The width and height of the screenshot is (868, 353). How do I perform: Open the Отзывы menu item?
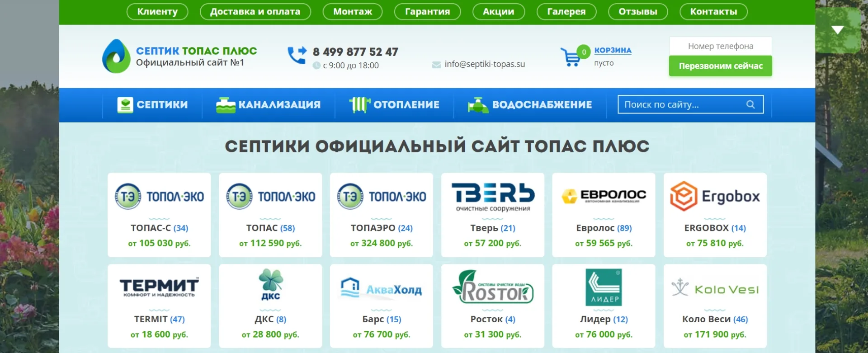[x=638, y=12]
